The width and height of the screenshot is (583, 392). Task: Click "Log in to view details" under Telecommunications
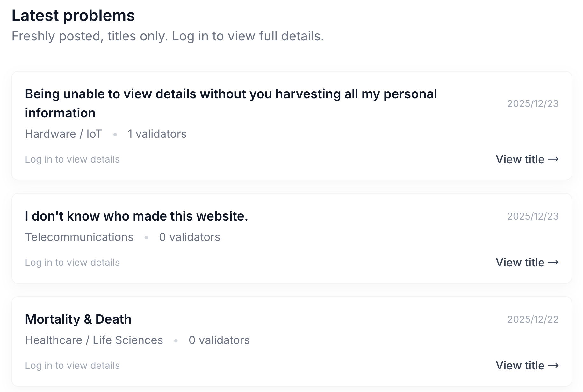[x=72, y=262]
